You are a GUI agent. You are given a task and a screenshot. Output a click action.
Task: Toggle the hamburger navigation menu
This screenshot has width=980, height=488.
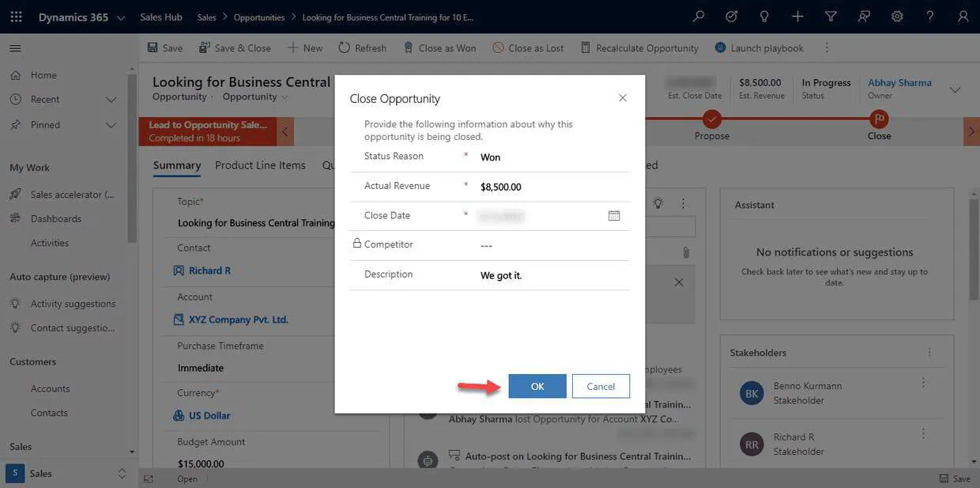click(x=15, y=48)
